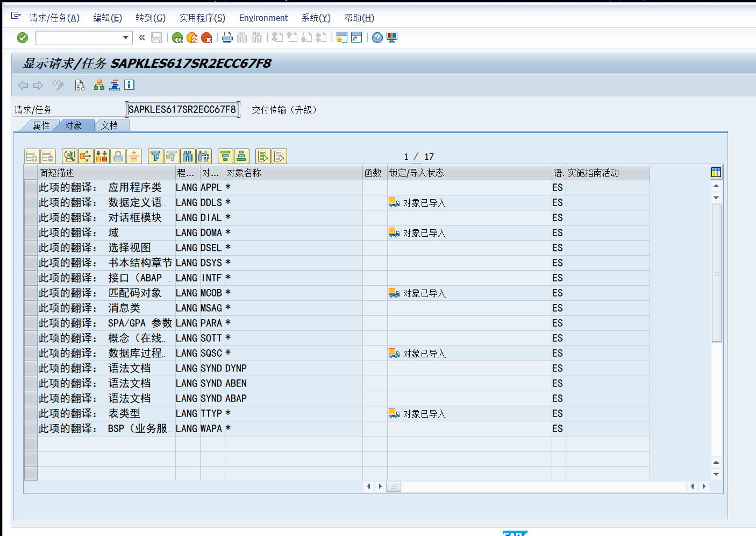The width and height of the screenshot is (756, 536).
Task: Select row selector for 消息类 row
Action: [31, 308]
